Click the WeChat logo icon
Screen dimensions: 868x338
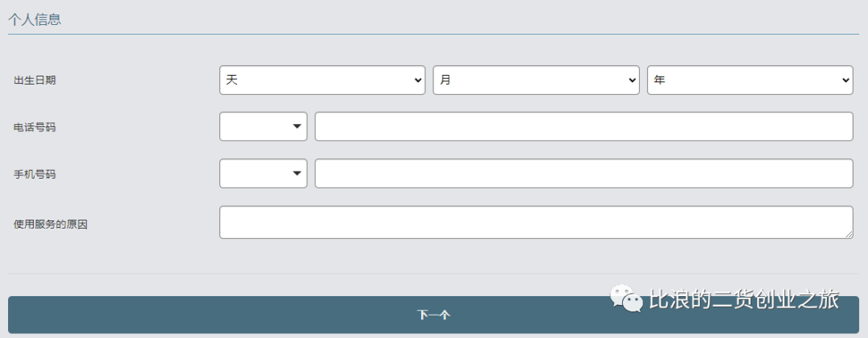point(627,299)
